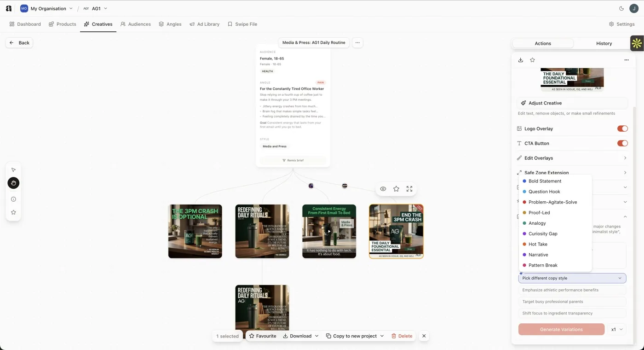Select the hand pan tool
Viewport: 644px width, 350px height.
pyautogui.click(x=13, y=183)
